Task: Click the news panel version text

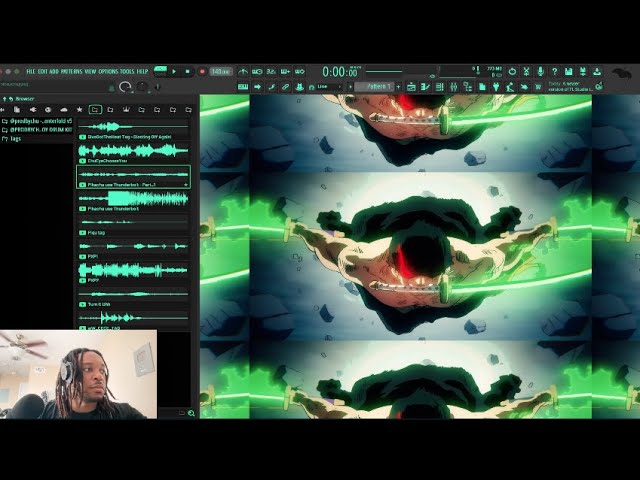Action: coord(570,86)
